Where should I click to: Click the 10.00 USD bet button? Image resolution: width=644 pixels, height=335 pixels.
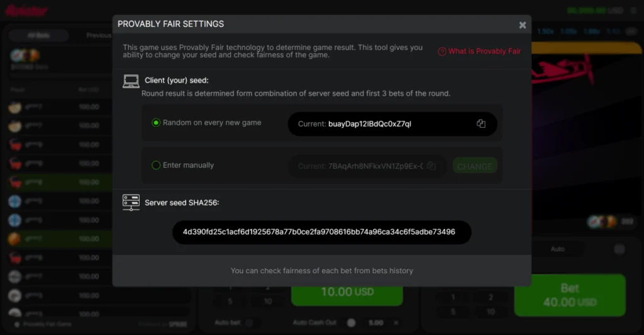coord(347,293)
